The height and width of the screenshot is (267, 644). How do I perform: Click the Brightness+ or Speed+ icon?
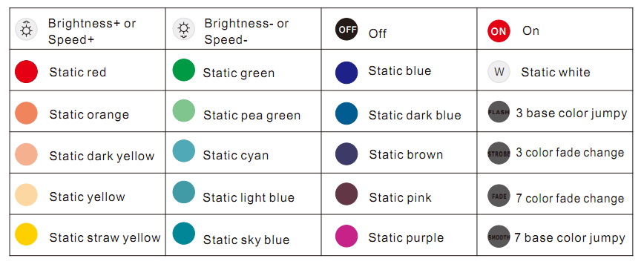coord(26,30)
